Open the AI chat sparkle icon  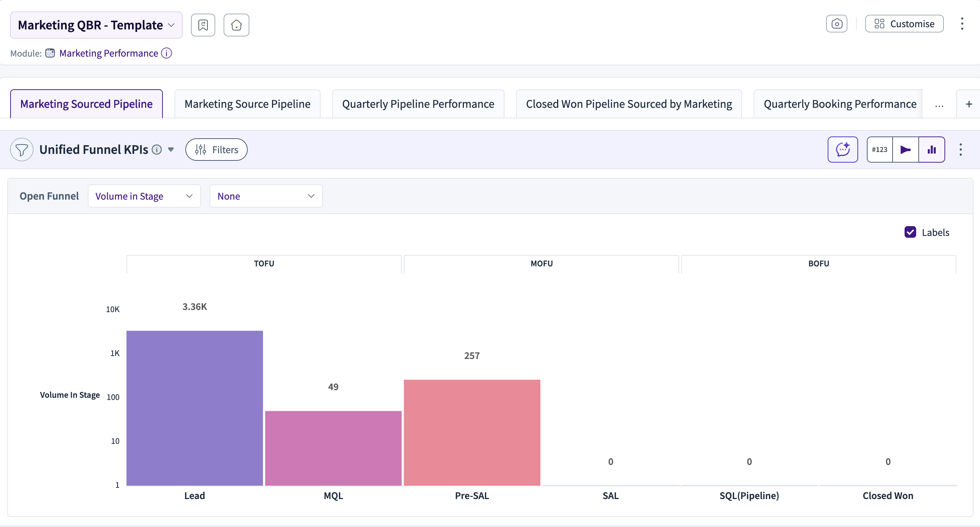(x=842, y=150)
